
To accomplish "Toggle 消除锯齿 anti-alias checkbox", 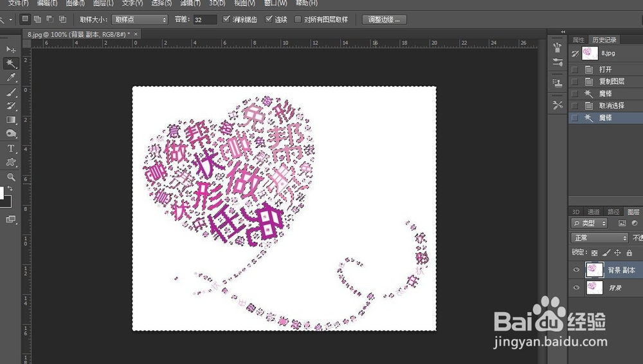I will [x=226, y=19].
